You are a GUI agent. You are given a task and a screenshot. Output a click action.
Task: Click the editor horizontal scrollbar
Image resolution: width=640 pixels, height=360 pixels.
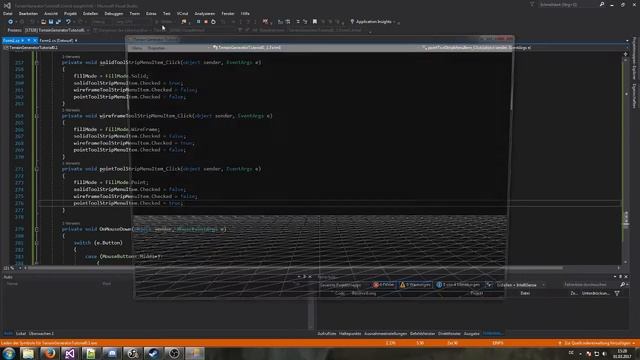pyautogui.click(x=295, y=268)
